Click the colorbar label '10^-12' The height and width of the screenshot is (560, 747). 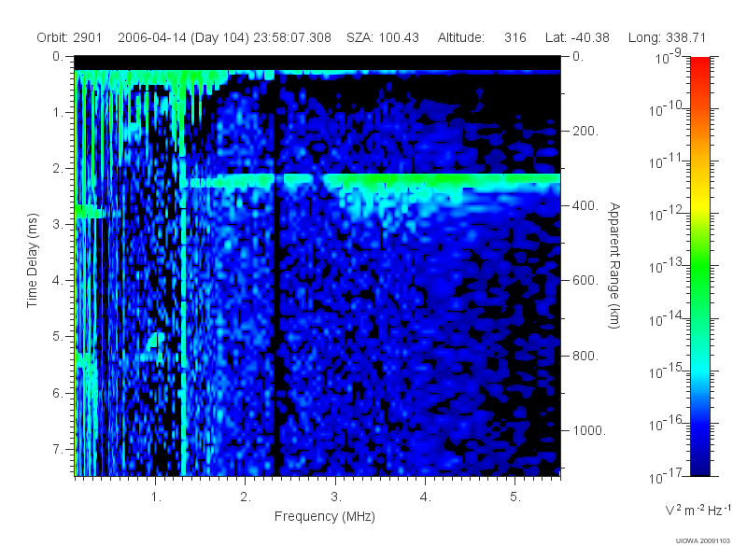point(666,215)
